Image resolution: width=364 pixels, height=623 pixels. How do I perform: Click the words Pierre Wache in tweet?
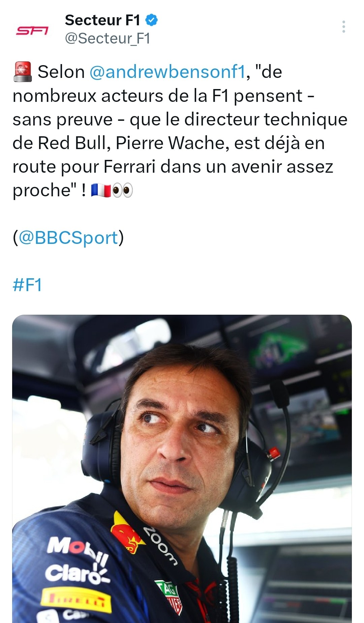click(x=170, y=143)
